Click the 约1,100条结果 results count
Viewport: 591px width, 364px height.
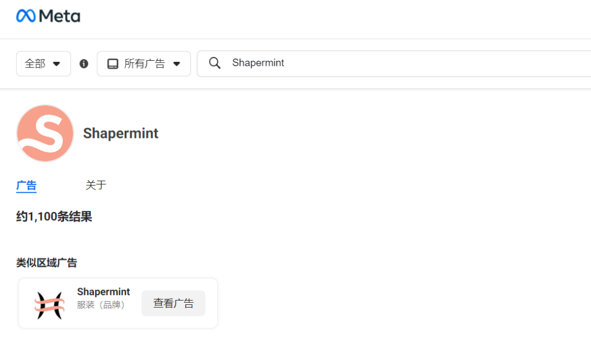tap(54, 217)
